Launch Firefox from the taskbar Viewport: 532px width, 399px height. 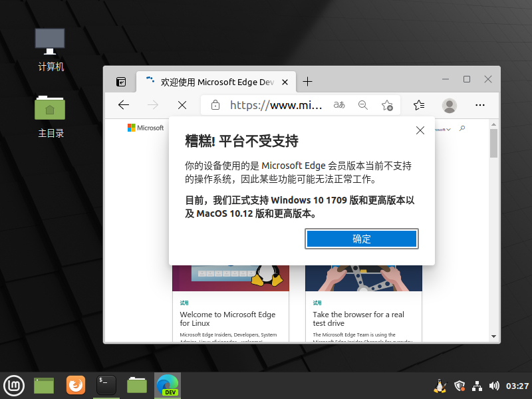point(76,385)
